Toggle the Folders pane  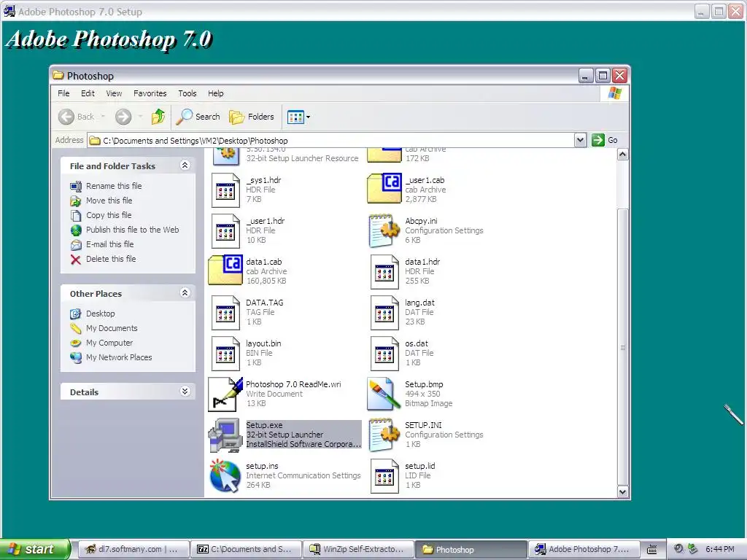pyautogui.click(x=252, y=117)
